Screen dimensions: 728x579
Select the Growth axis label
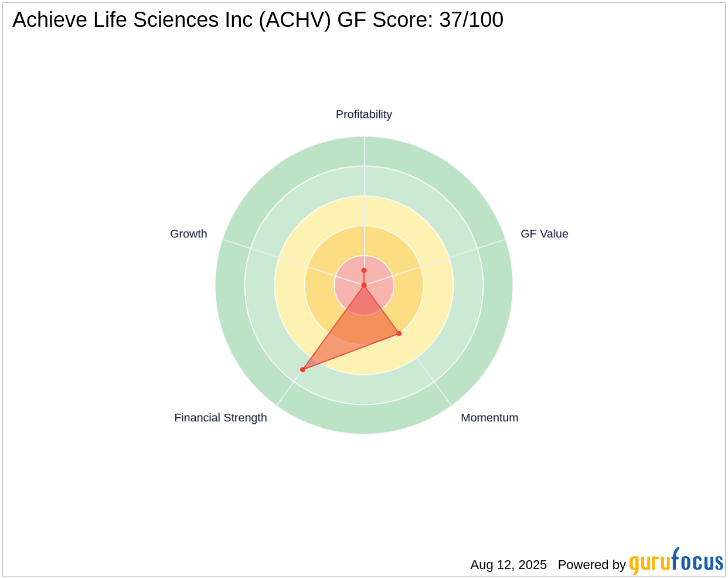coord(188,234)
